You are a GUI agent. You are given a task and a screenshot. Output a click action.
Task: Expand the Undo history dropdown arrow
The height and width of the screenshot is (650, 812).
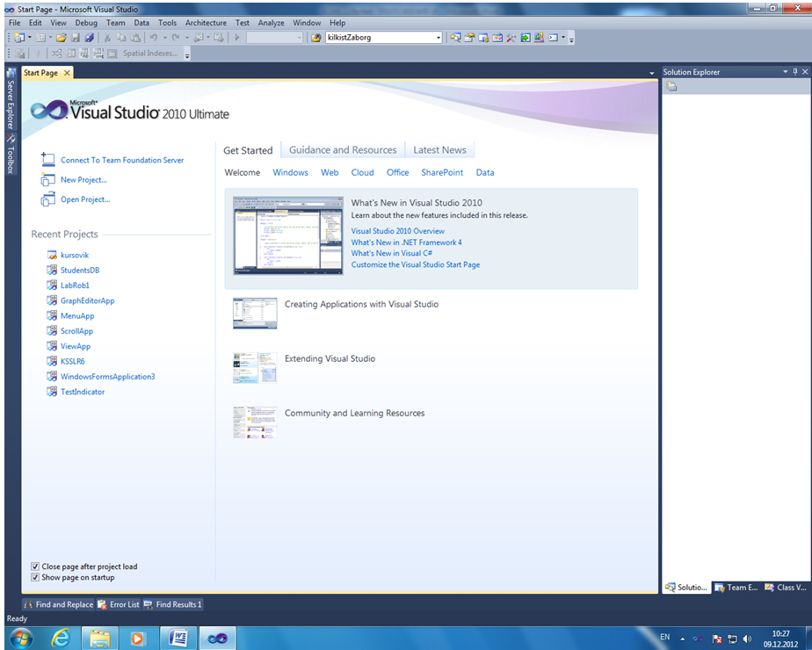click(164, 37)
